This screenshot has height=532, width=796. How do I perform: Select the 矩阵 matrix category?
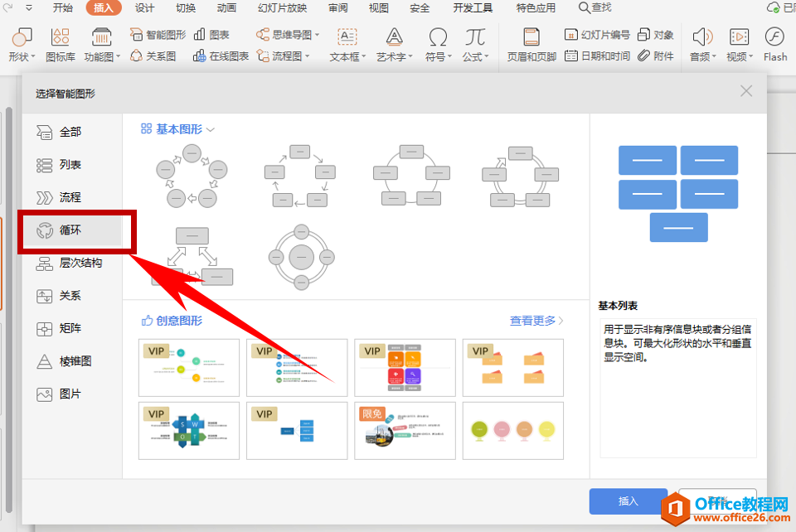[x=71, y=328]
